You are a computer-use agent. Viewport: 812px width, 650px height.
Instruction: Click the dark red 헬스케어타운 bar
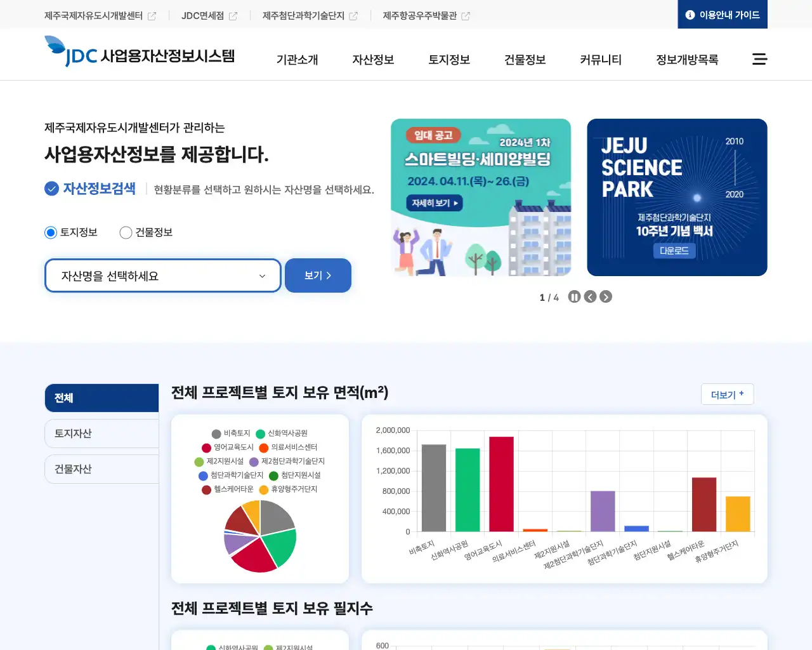tap(704, 504)
